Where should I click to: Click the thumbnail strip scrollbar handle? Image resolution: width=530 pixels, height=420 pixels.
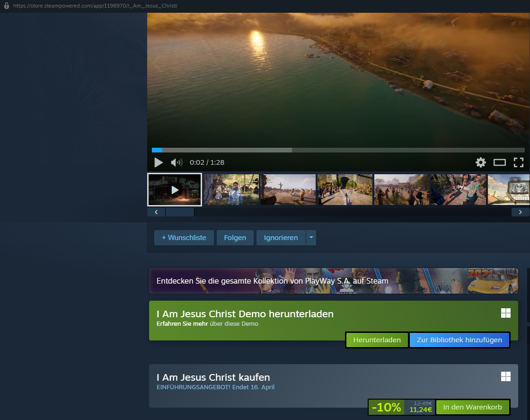pyautogui.click(x=180, y=212)
